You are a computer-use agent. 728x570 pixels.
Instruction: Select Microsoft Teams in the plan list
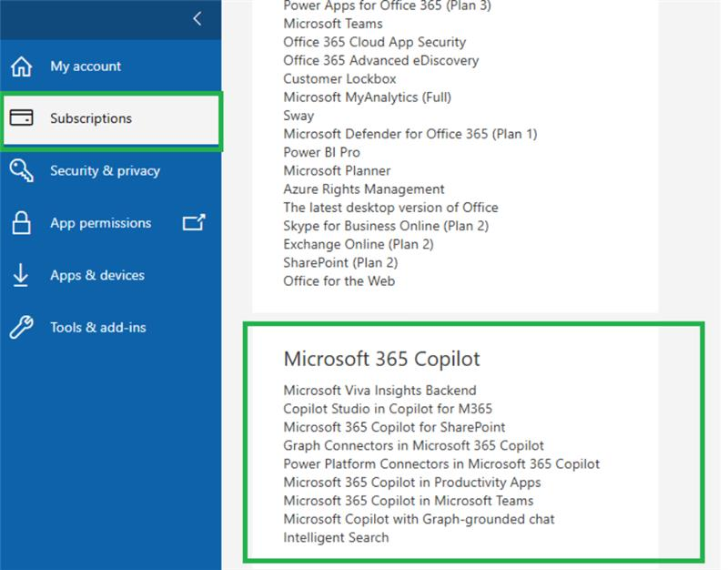tap(332, 24)
